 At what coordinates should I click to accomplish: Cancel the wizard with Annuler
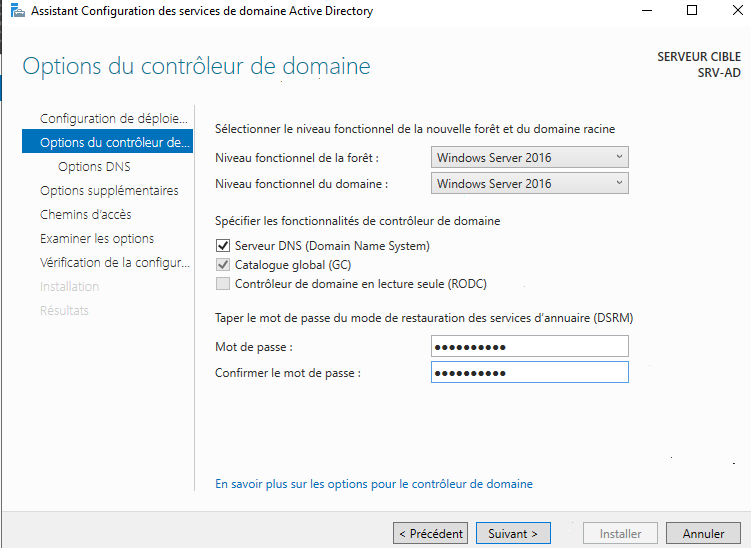(x=703, y=534)
